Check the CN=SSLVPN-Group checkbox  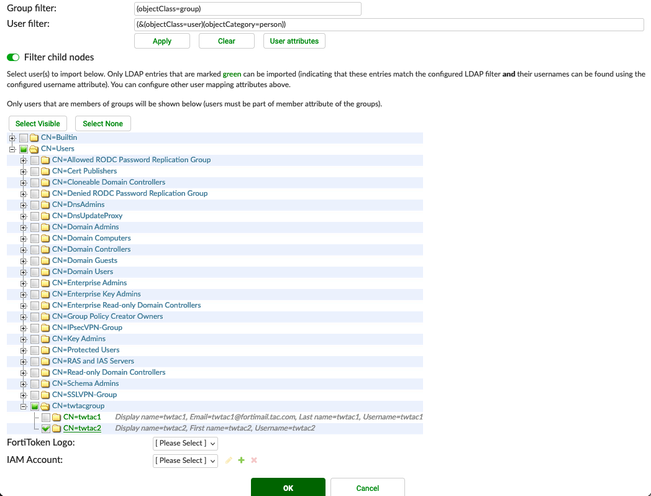click(35, 395)
